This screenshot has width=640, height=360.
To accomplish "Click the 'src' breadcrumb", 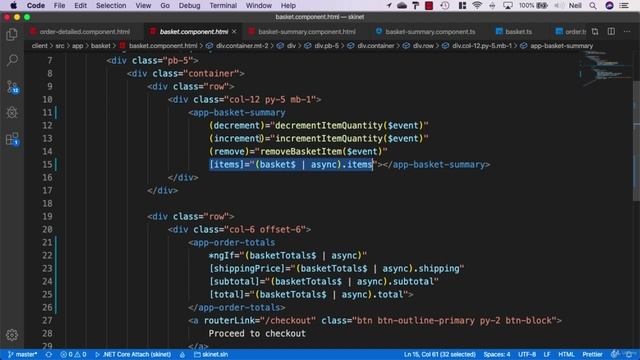I will tap(60, 46).
